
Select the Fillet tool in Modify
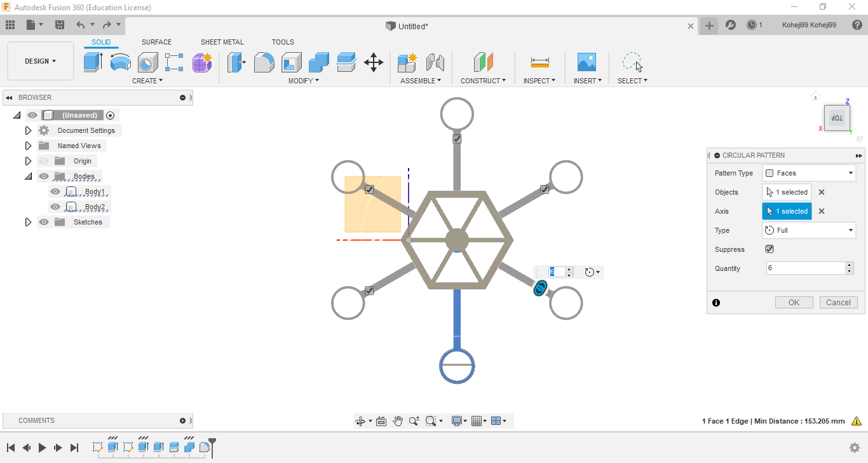pyautogui.click(x=264, y=62)
